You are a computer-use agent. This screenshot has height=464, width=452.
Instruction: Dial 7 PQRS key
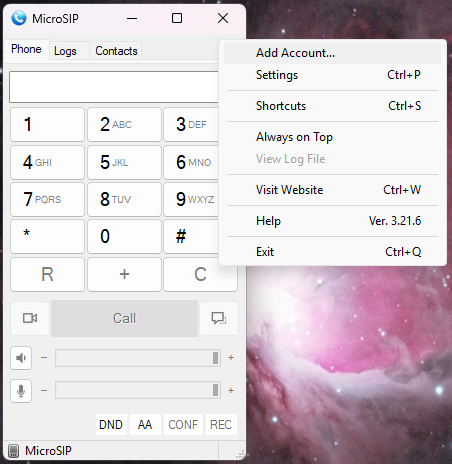coord(47,199)
